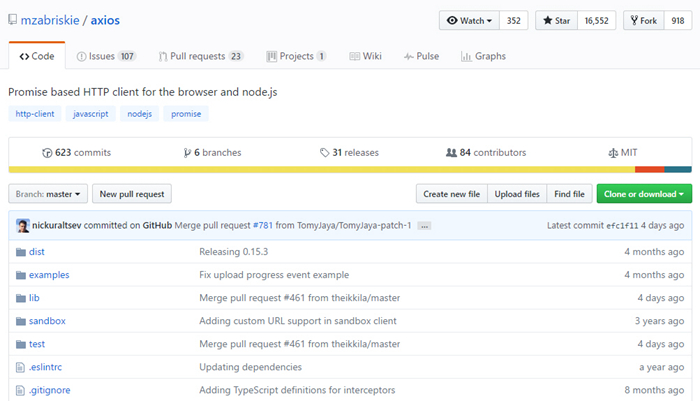Open the lib folder

click(34, 298)
